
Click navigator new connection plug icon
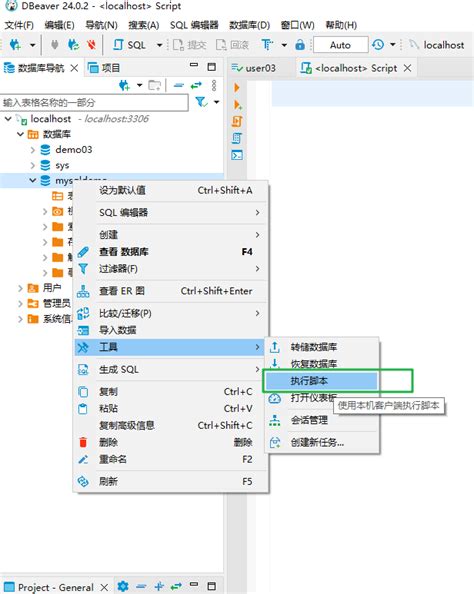124,86
